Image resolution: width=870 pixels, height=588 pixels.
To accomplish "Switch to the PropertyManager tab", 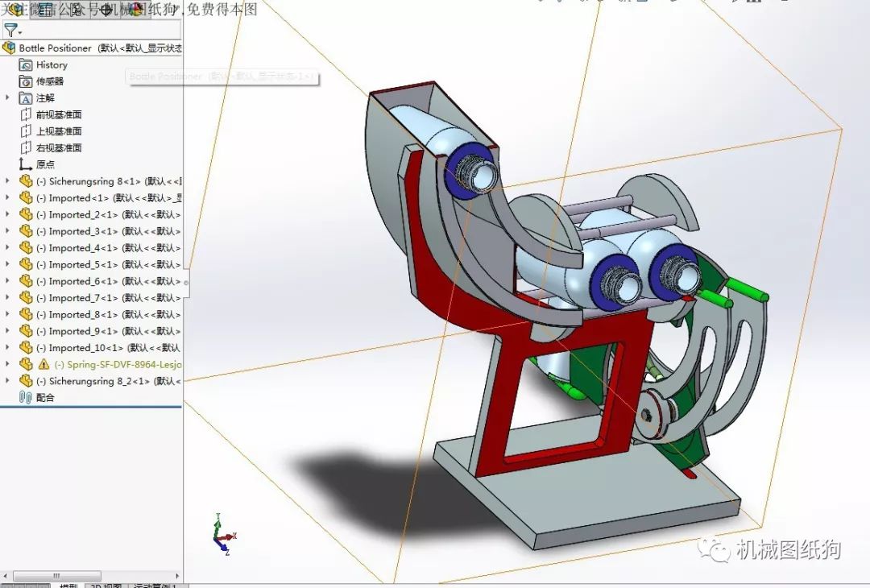I will [x=44, y=10].
